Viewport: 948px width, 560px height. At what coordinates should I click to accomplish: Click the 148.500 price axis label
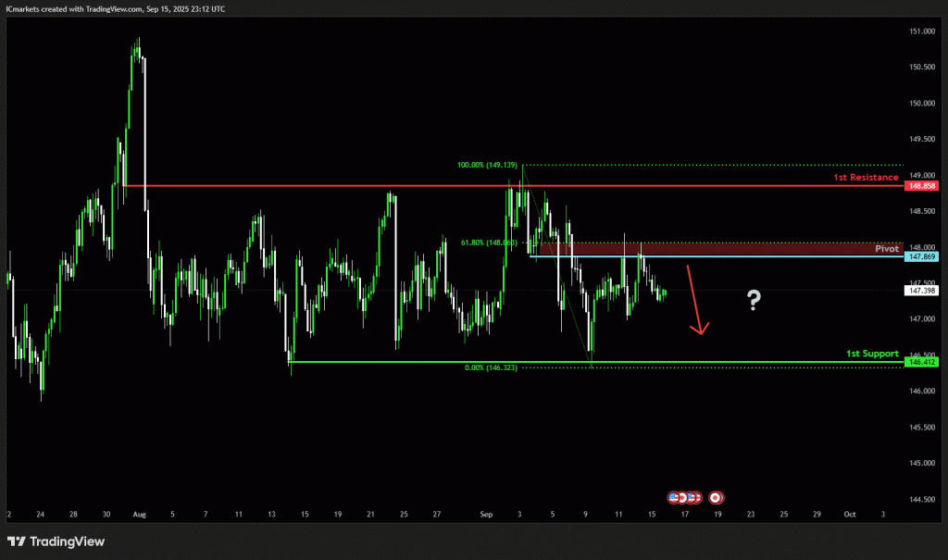pos(922,211)
